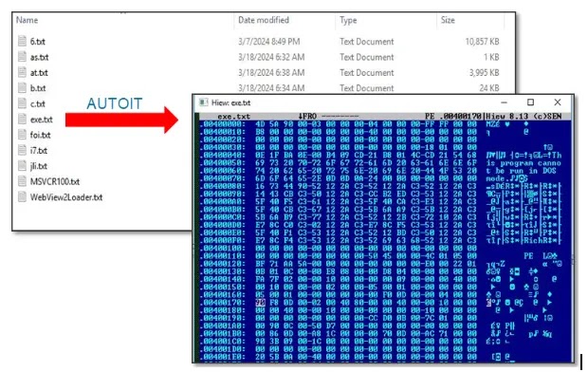Maximize the Hiew window
This screenshot has width=588, height=372.
click(x=530, y=102)
